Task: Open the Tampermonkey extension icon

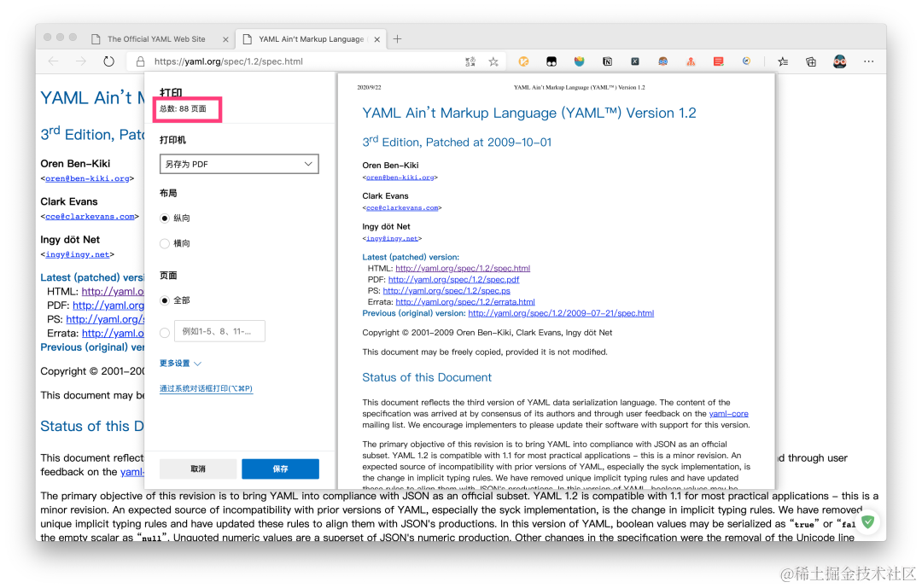Action: [551, 61]
